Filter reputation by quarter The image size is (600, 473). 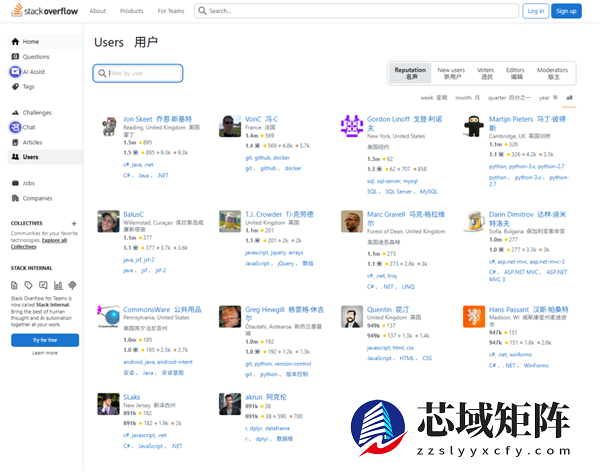(x=509, y=98)
